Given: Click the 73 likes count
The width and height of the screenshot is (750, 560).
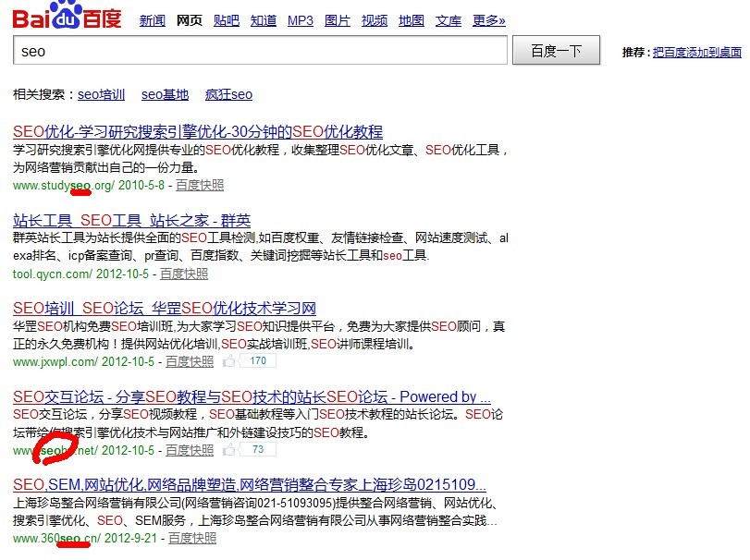Looking at the screenshot, I should [x=258, y=449].
